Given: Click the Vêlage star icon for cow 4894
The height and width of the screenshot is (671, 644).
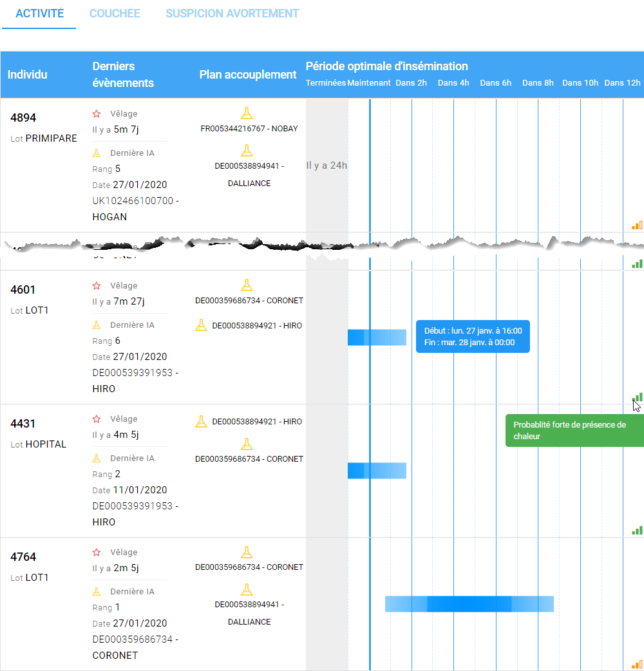Looking at the screenshot, I should click(x=97, y=114).
